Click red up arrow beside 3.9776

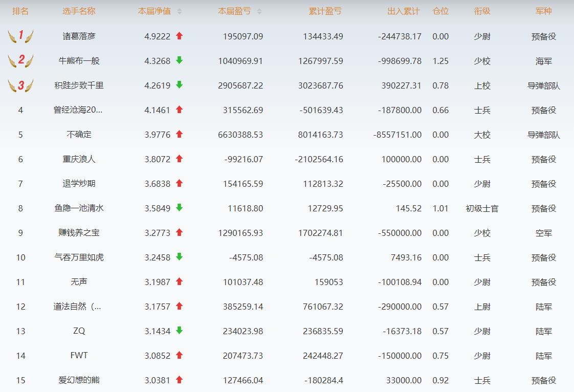(179, 134)
